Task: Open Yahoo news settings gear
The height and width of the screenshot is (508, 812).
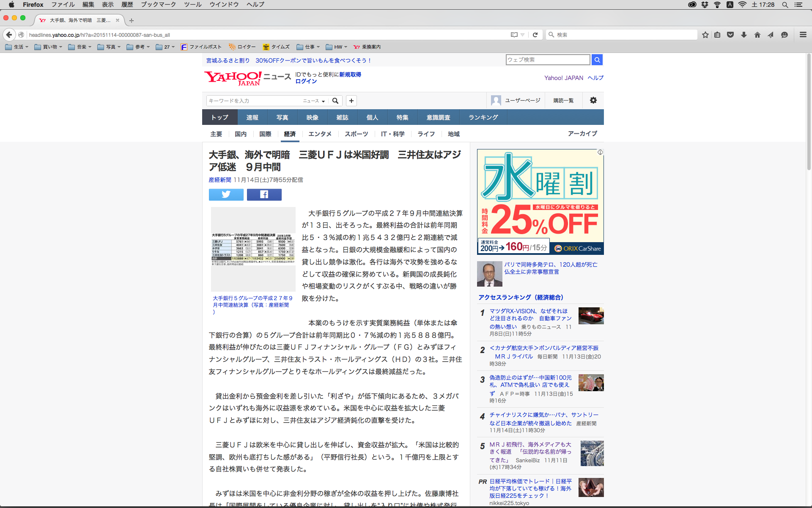Action: tap(593, 100)
